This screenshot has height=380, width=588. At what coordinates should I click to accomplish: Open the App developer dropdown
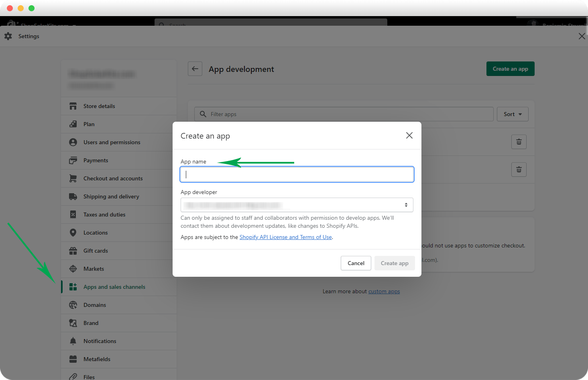point(297,205)
